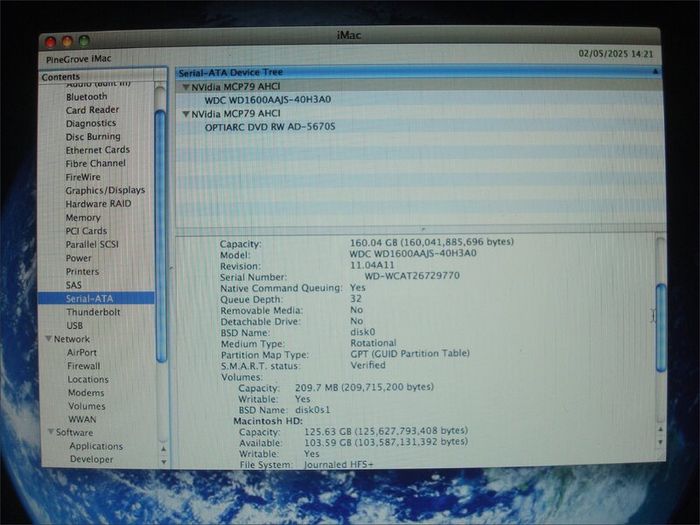Open Power in sidebar

point(79,258)
